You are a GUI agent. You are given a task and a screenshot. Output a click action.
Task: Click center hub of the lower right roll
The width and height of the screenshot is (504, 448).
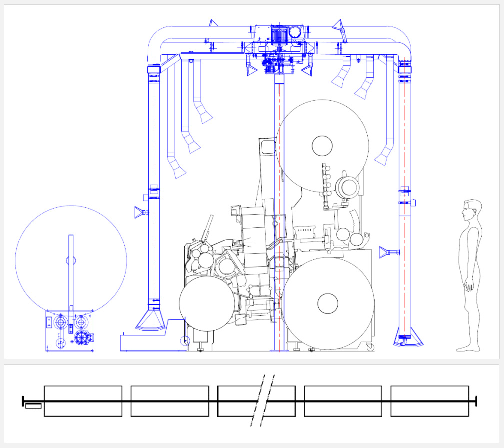[x=328, y=303]
